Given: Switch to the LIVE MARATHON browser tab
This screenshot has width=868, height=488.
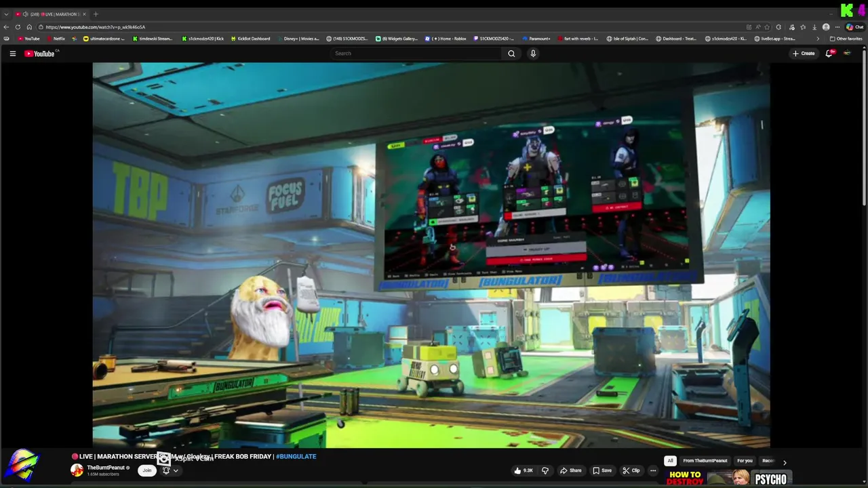Looking at the screenshot, I should click(x=51, y=14).
